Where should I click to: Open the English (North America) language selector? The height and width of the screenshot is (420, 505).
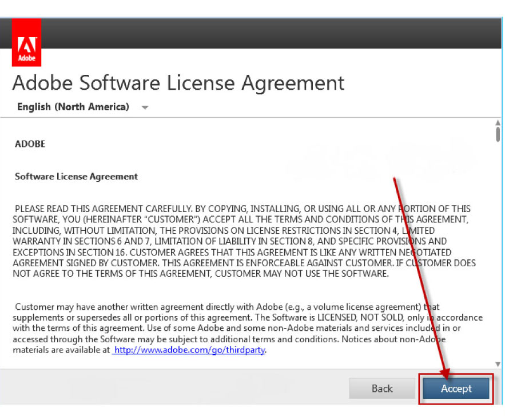(x=73, y=106)
